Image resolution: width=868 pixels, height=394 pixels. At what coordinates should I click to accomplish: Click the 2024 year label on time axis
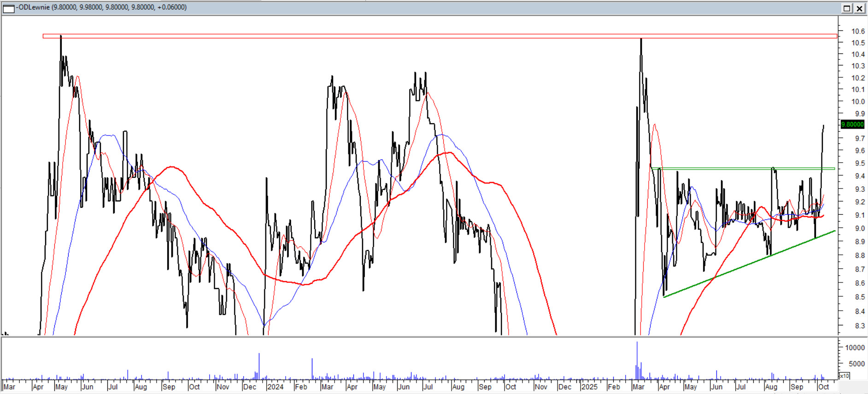276,387
